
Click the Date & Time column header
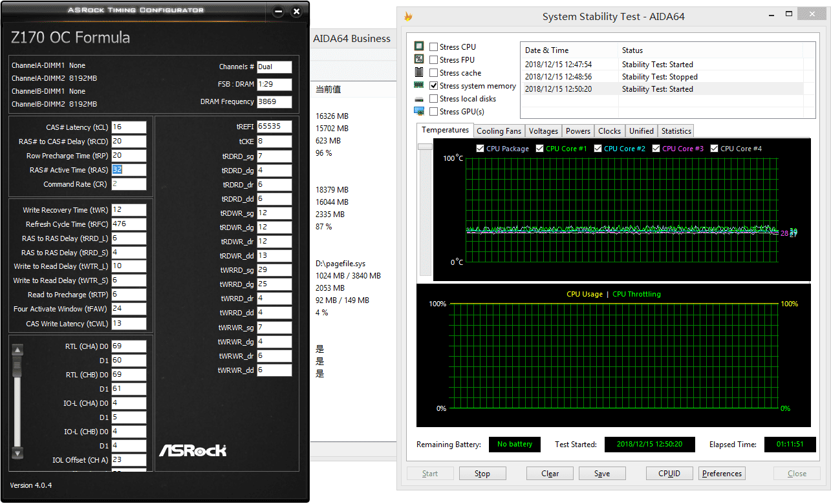(569, 50)
